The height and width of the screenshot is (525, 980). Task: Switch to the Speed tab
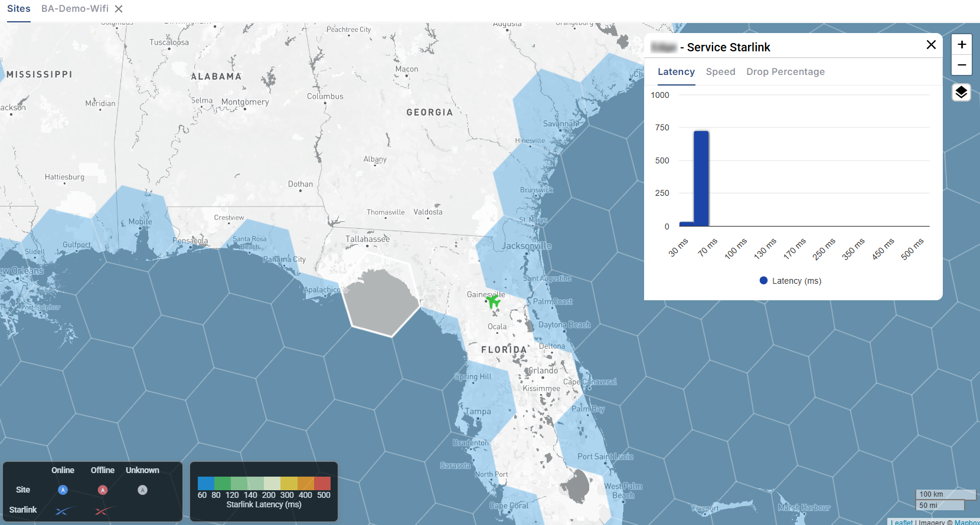click(x=720, y=71)
